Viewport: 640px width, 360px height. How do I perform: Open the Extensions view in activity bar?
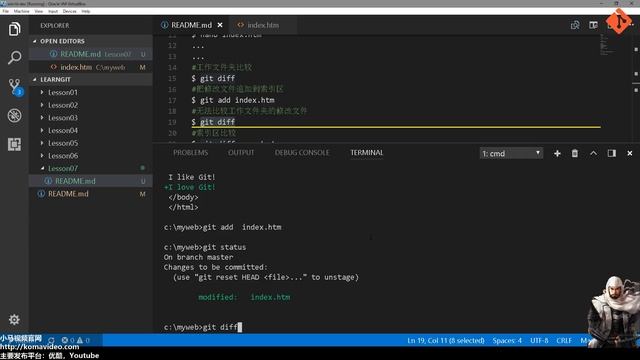14,144
